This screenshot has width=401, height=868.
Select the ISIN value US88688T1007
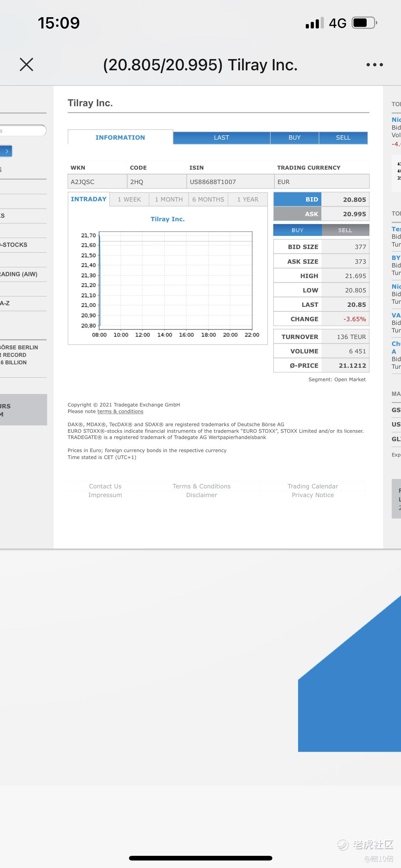point(213,182)
